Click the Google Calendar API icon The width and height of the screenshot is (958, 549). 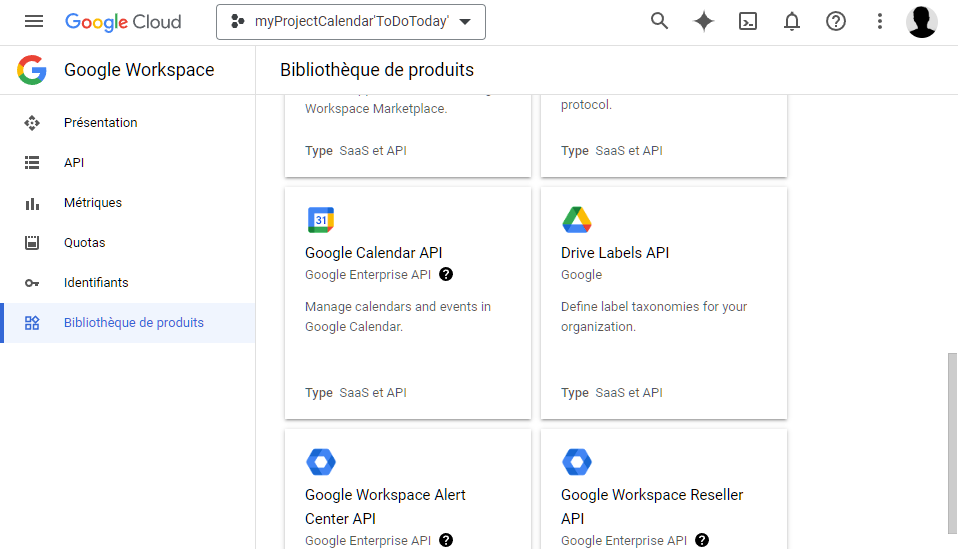321,220
